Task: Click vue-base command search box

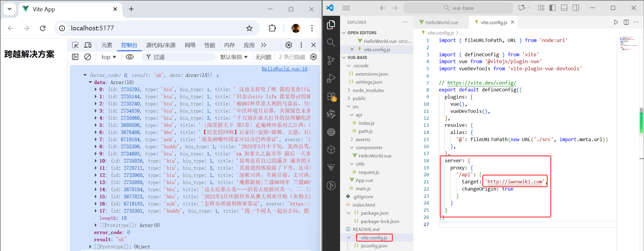Action: coord(458,8)
